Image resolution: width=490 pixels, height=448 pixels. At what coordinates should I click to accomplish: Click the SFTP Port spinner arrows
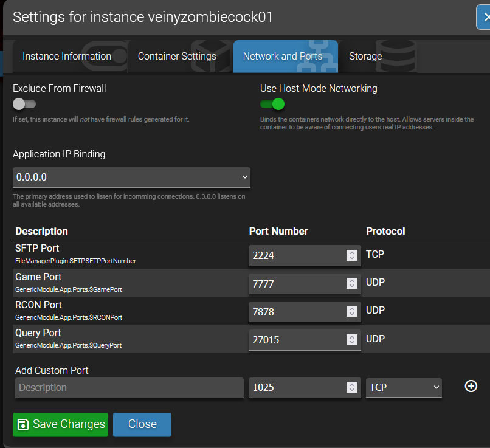pos(351,255)
